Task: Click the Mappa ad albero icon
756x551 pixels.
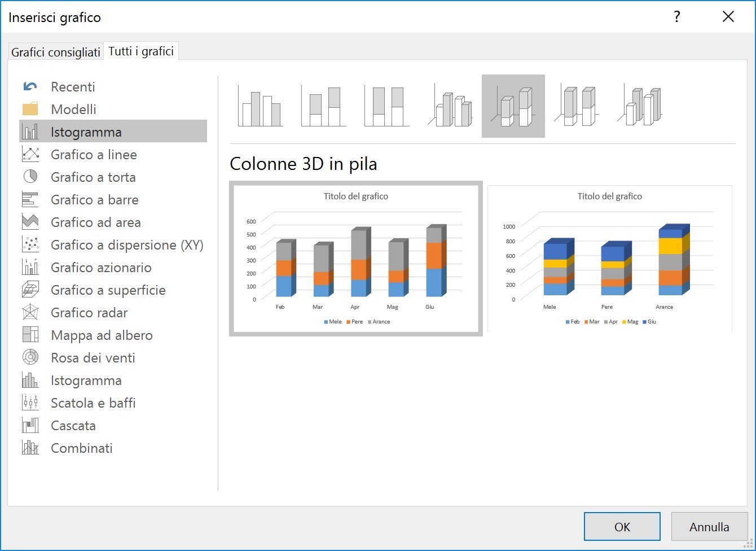Action: point(30,335)
